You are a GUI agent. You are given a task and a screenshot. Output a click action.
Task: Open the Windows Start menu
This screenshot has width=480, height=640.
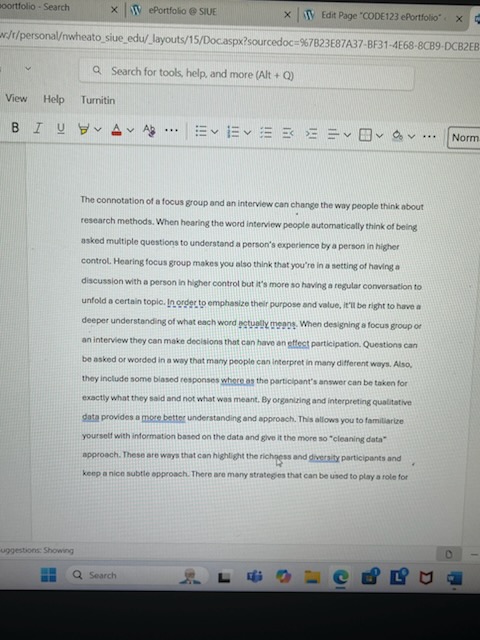click(49, 575)
